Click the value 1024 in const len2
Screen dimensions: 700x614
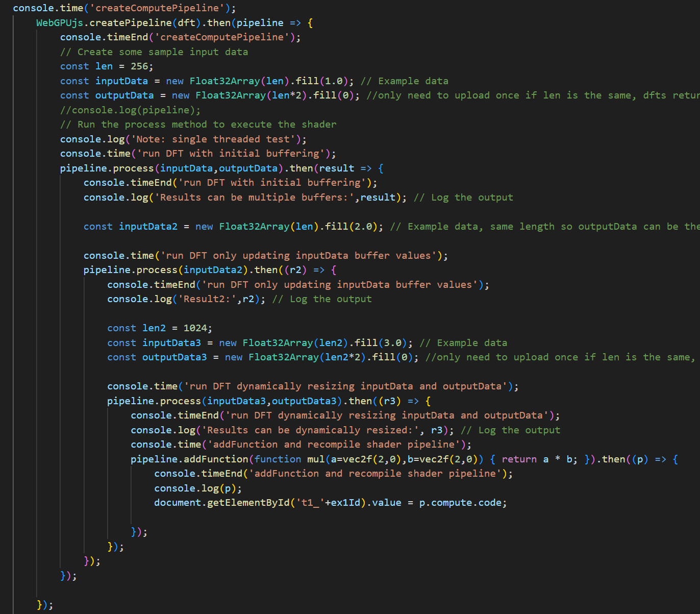[195, 328]
